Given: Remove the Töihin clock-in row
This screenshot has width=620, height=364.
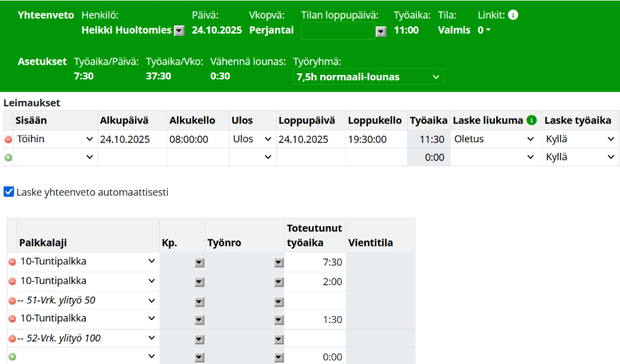Looking at the screenshot, I should pos(8,139).
